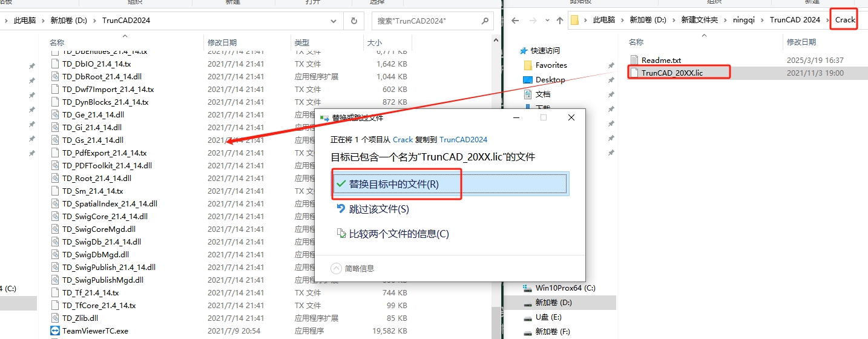Click 新建文件夹 breadcrumb in right address bar

pos(700,20)
